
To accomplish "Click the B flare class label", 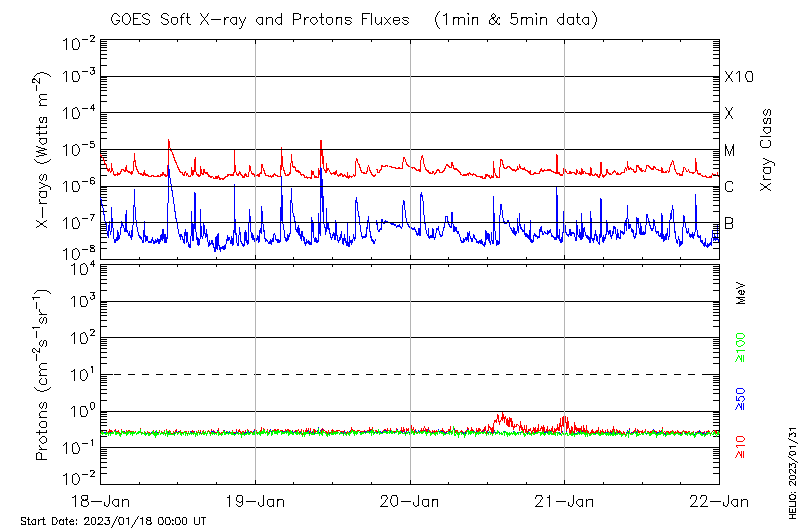I will pos(730,223).
